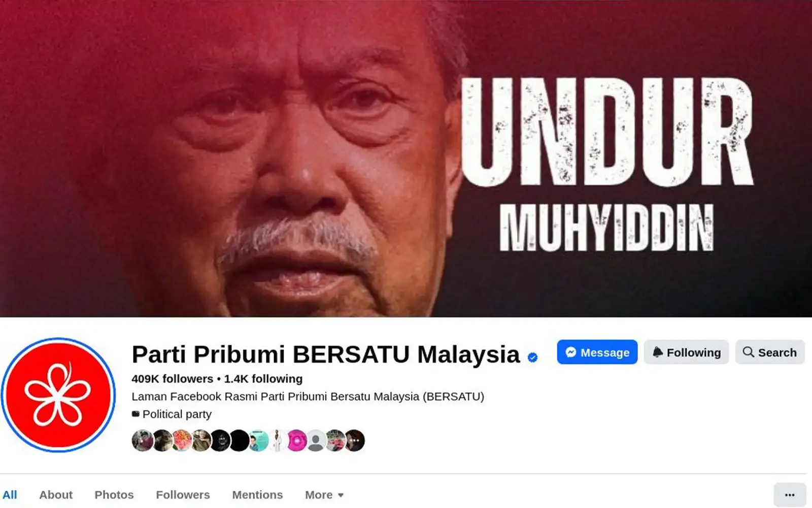Image resolution: width=812 pixels, height=508 pixels.
Task: Open the three-dots options menu
Action: (x=790, y=495)
